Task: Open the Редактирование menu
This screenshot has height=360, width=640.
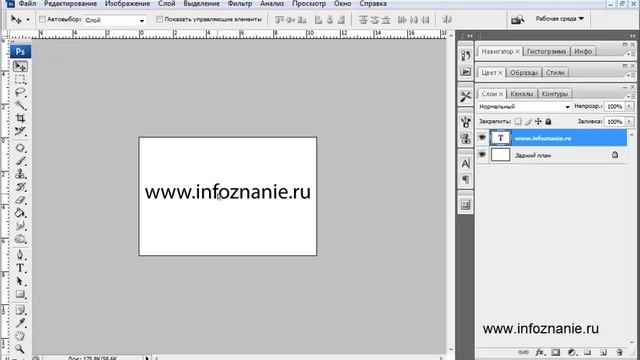Action: (x=71, y=4)
